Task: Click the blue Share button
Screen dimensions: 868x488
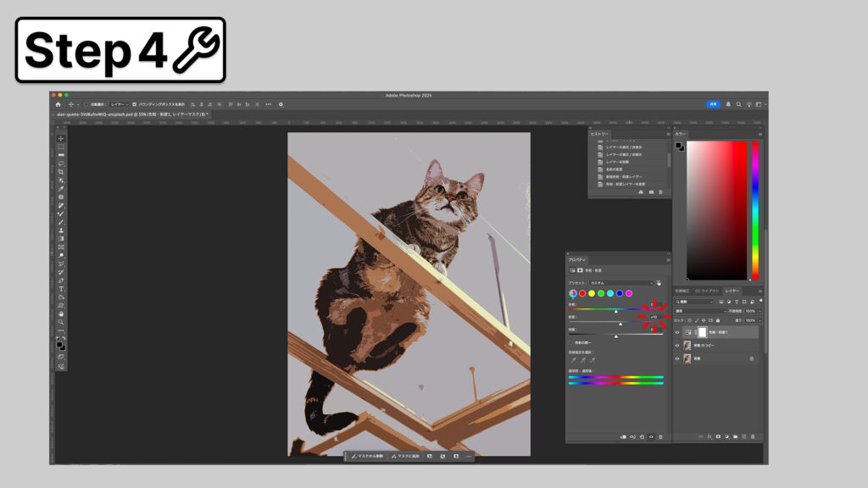Action: (x=713, y=104)
